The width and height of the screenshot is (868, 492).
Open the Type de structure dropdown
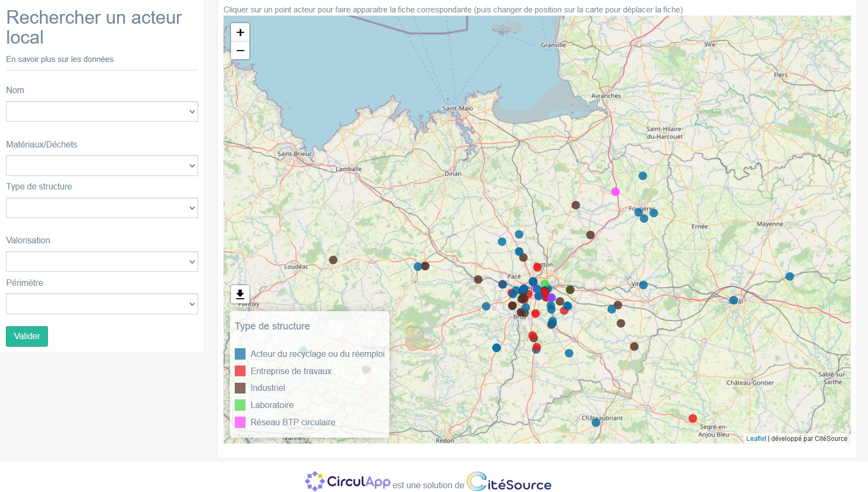click(102, 208)
